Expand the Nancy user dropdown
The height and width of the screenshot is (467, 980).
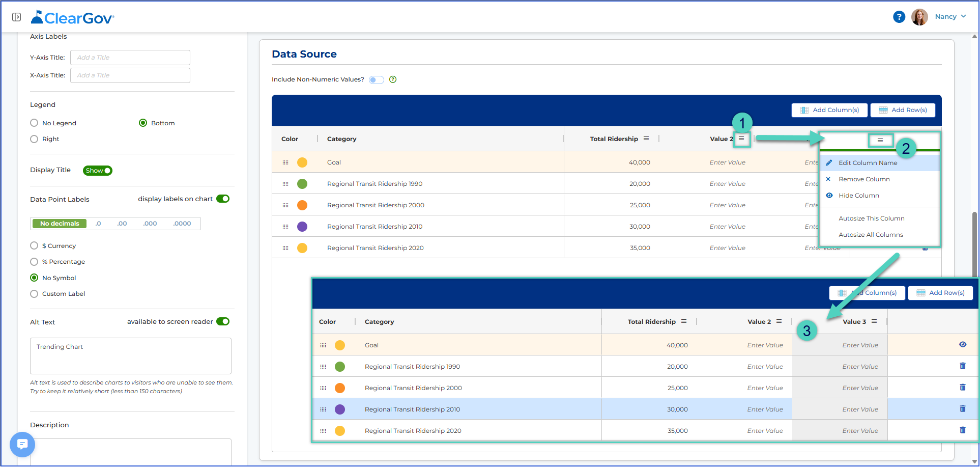(950, 17)
